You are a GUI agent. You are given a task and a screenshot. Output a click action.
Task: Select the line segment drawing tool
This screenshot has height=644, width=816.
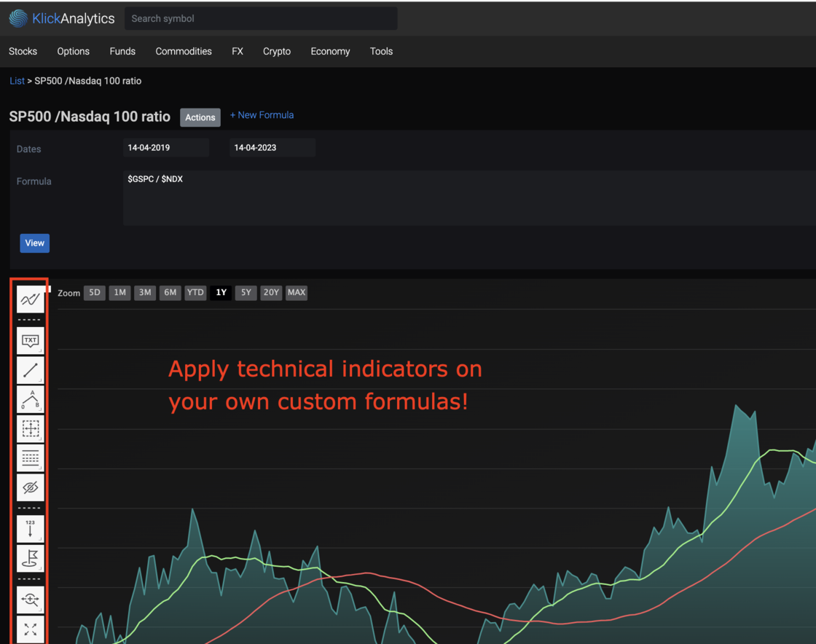pyautogui.click(x=30, y=370)
